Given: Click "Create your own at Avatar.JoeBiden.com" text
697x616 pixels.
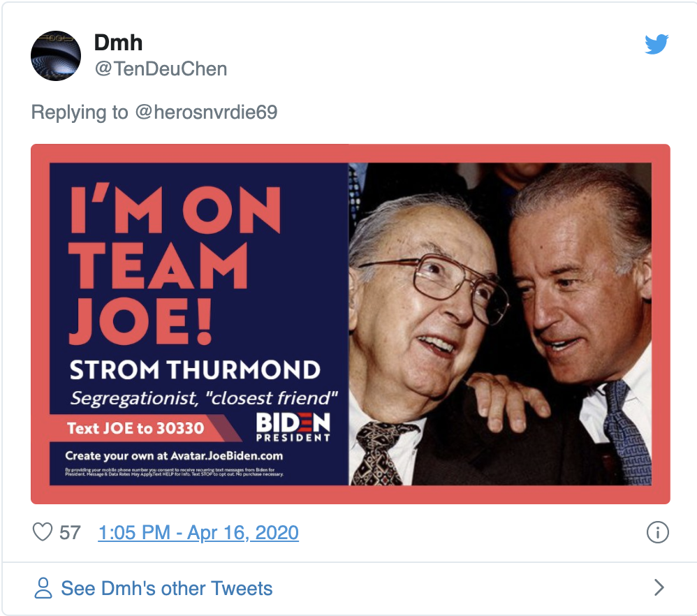Looking at the screenshot, I should 174,456.
